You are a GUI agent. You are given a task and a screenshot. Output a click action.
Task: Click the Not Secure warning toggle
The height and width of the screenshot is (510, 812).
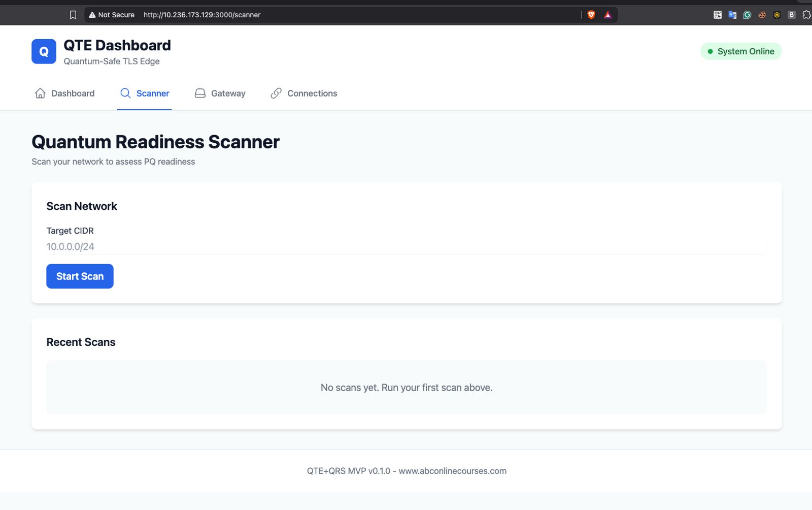[x=112, y=14]
